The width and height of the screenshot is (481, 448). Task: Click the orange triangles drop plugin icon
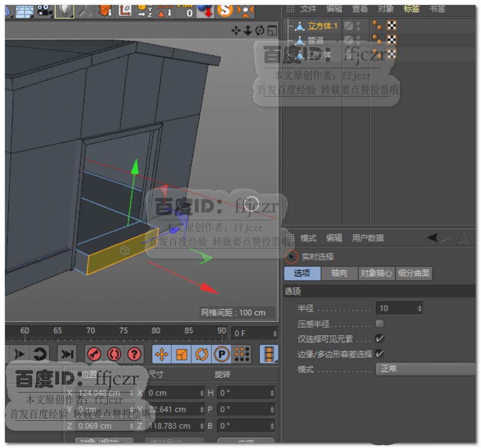point(165,11)
